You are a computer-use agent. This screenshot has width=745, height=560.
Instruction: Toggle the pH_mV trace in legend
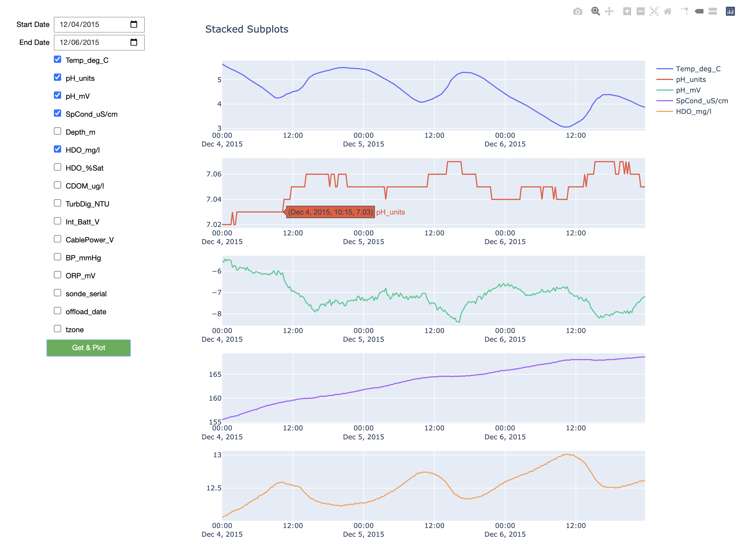[x=688, y=90]
